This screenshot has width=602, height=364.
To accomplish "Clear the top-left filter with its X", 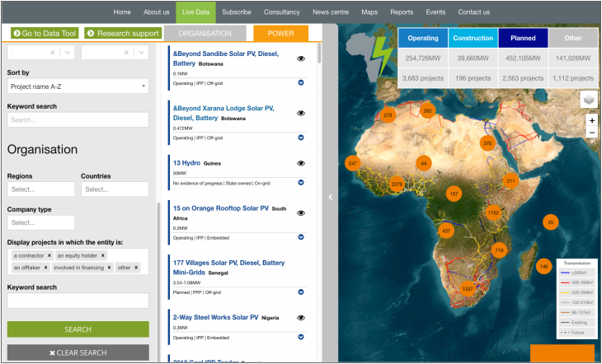I will (53, 53).
